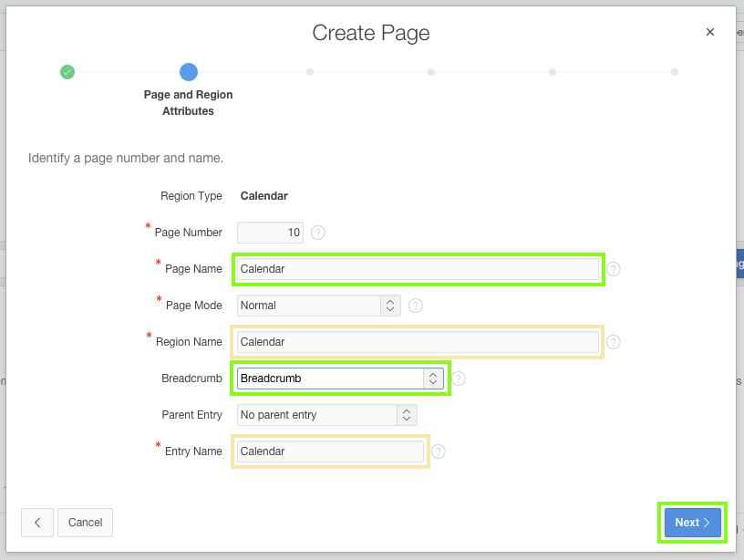Focus the Page Number input field
Screen dimensions: 744x560
click(x=270, y=233)
